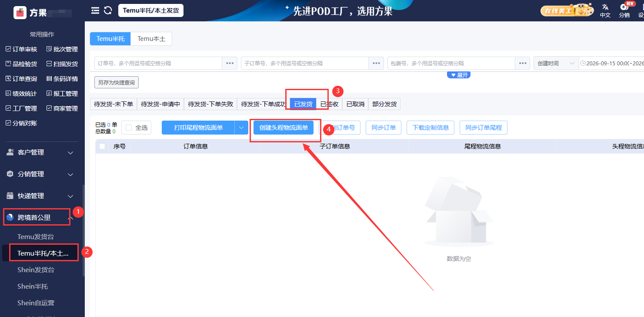Viewport: 644px width, 317px height.
Task: Click the 同步订单尾程 button
Action: coord(484,128)
